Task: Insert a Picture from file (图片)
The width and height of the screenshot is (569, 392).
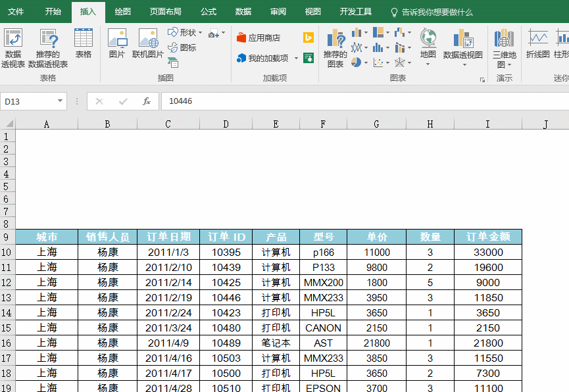Action: point(117,43)
